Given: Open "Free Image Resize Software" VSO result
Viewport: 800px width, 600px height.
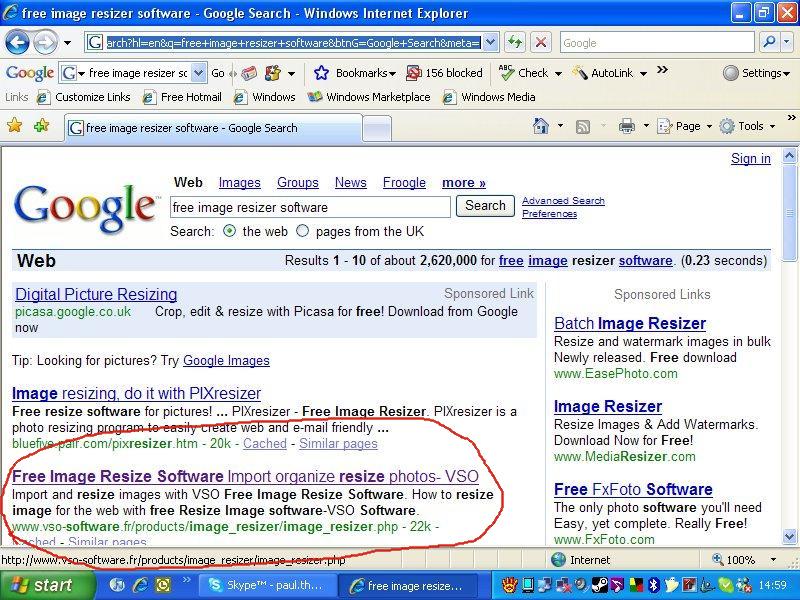Looking at the screenshot, I should (245, 476).
